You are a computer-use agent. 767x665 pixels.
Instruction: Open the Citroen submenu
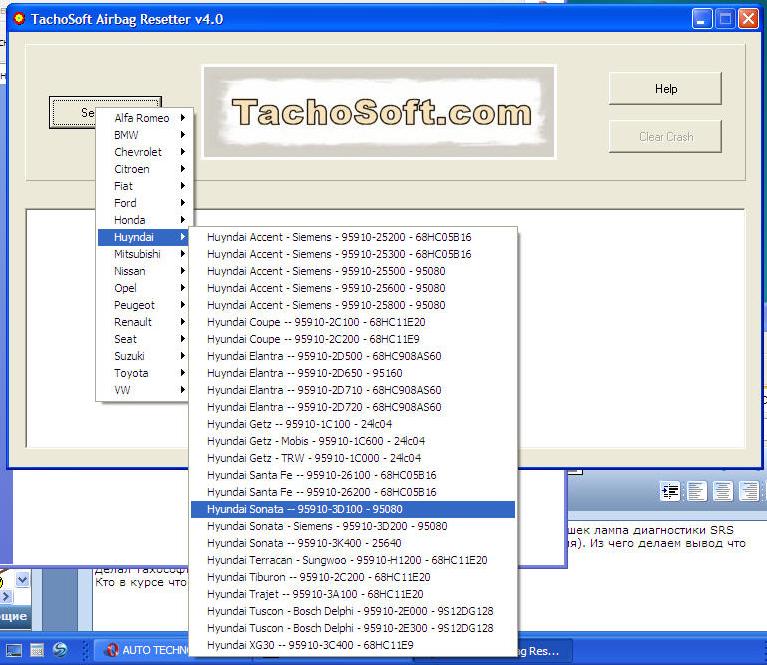tap(142, 169)
